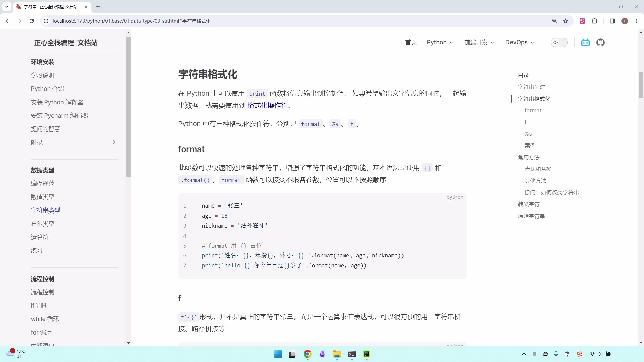Expand the 附录 sidebar section
Image resolution: width=644 pixels, height=362 pixels.
point(114,142)
